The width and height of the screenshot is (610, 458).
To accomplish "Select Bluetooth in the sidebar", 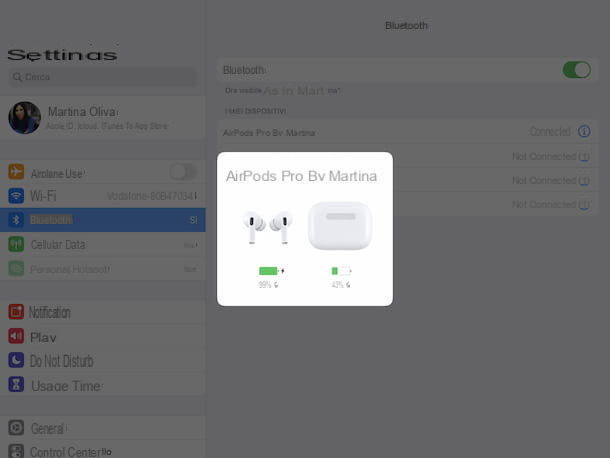I will [x=103, y=220].
